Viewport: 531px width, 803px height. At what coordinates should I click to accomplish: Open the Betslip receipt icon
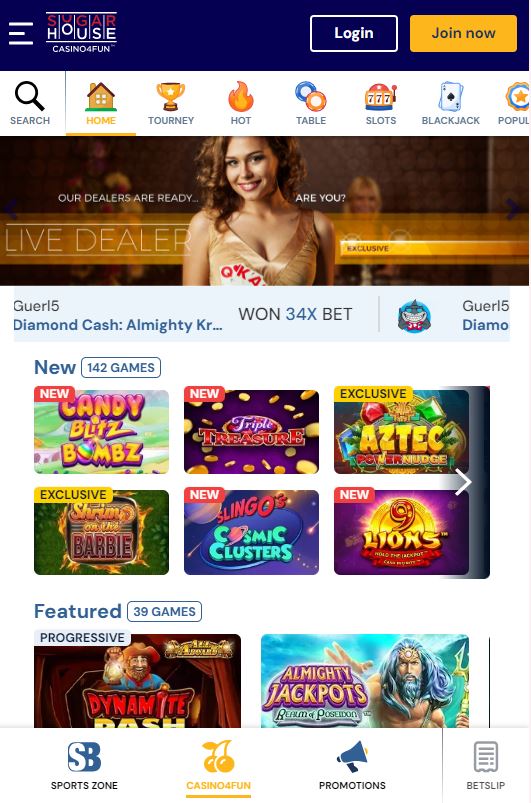click(485, 756)
